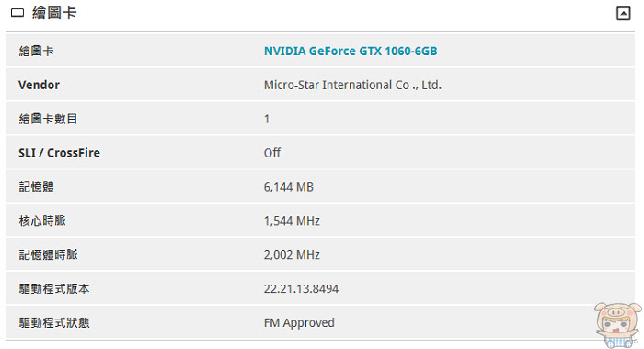Image resolution: width=644 pixels, height=349 pixels.
Task: Select driver version 22.21.13.8494 text
Action: tap(301, 289)
